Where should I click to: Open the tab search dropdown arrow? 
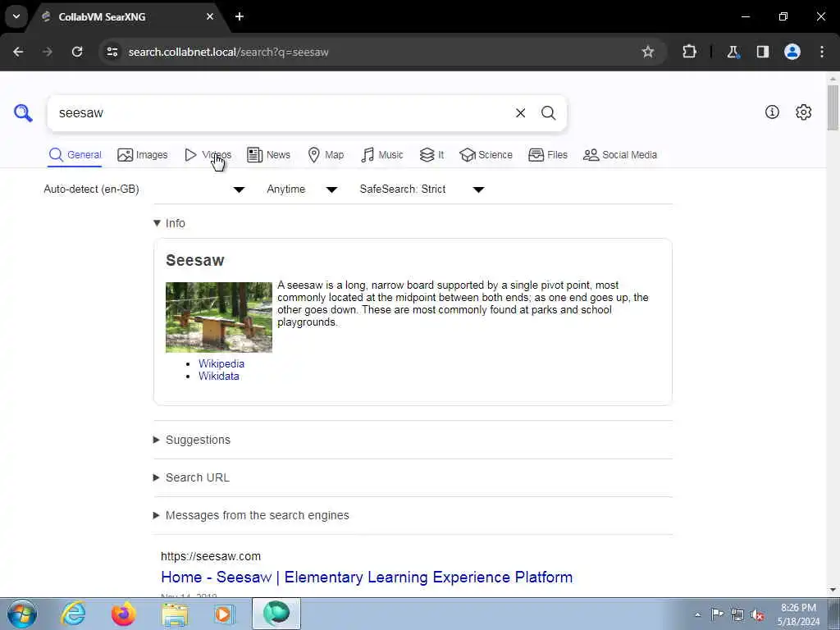16,16
